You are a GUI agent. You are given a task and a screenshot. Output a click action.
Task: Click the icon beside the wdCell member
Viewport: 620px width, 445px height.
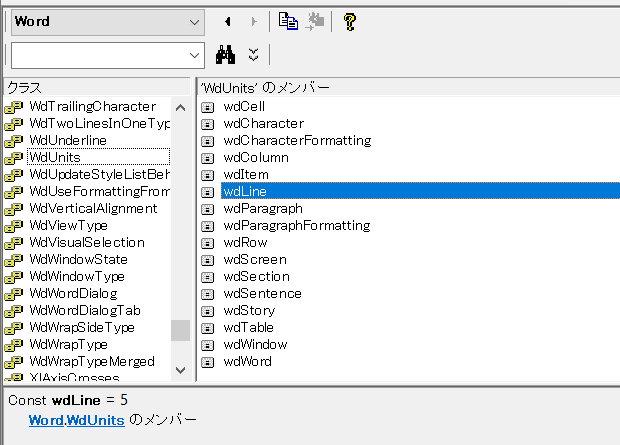(208, 107)
